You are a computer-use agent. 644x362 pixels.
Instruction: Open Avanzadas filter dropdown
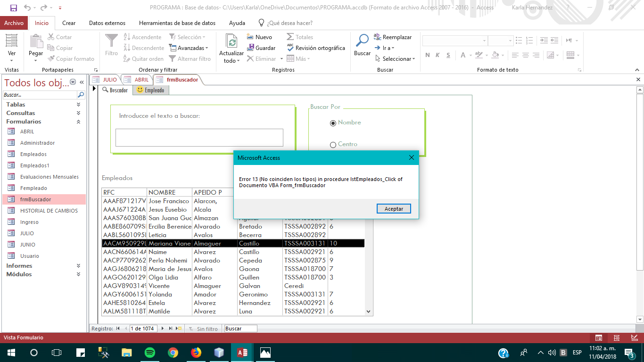click(x=189, y=48)
